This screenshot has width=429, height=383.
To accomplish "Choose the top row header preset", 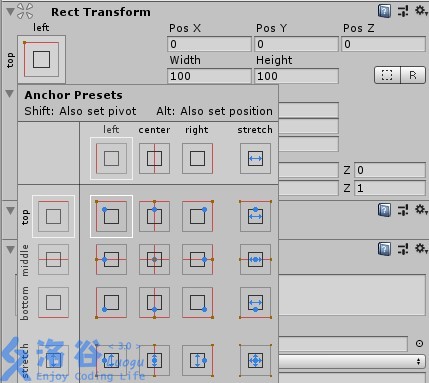I will (53, 216).
